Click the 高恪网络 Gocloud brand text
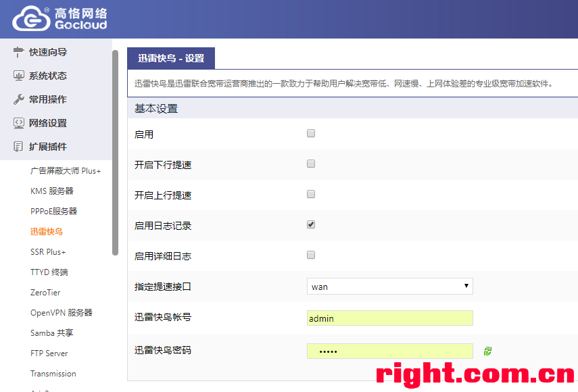This screenshot has width=578, height=392. (x=80, y=19)
